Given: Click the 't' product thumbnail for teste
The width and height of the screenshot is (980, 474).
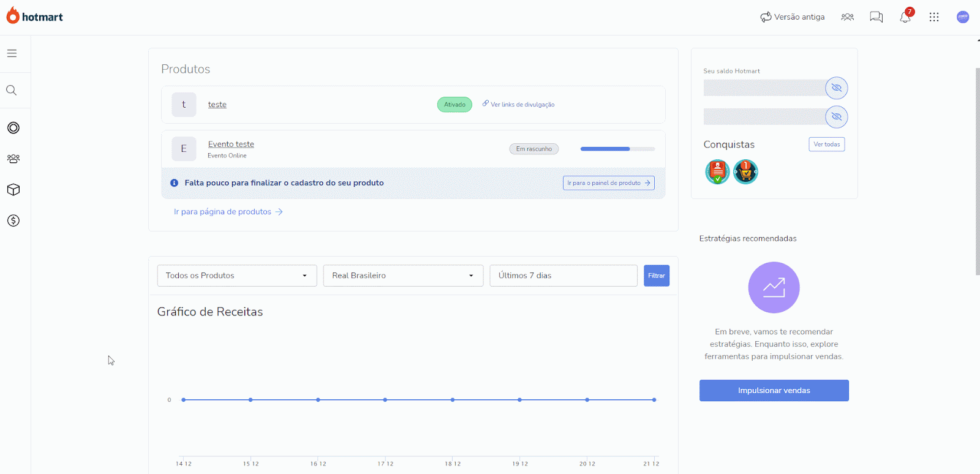Looking at the screenshot, I should (184, 105).
